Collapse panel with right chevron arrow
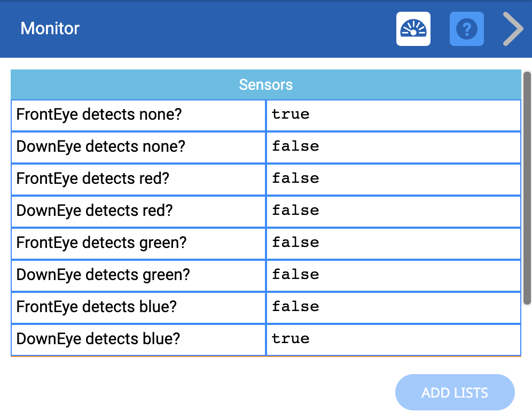Viewport: 532px width, 419px height. coord(513,29)
